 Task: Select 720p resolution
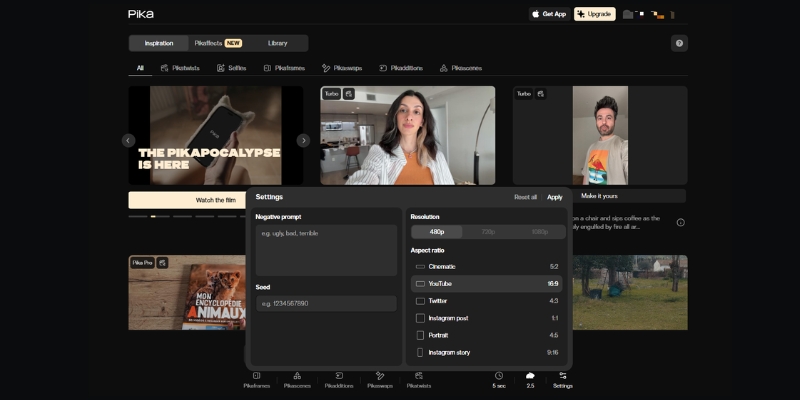click(x=488, y=232)
